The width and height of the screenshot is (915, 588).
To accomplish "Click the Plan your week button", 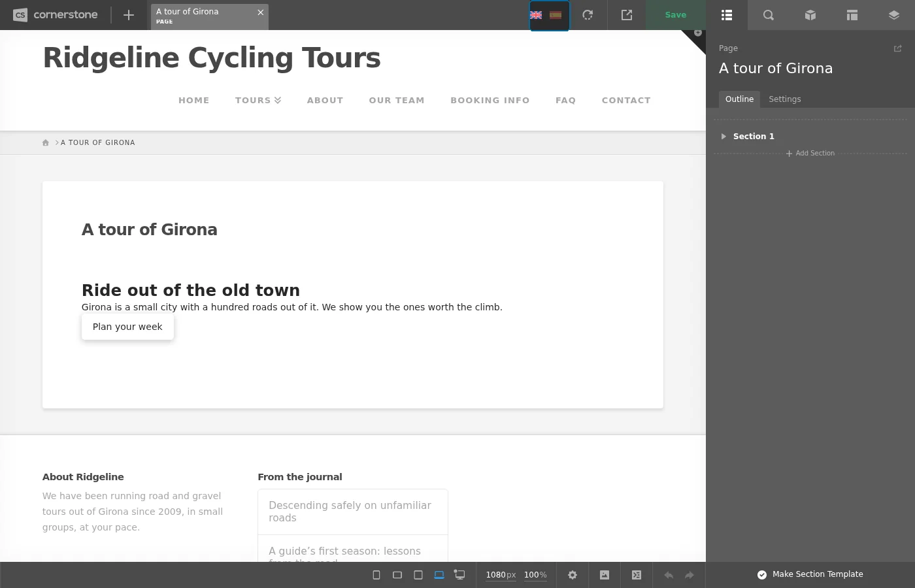I will point(127,327).
